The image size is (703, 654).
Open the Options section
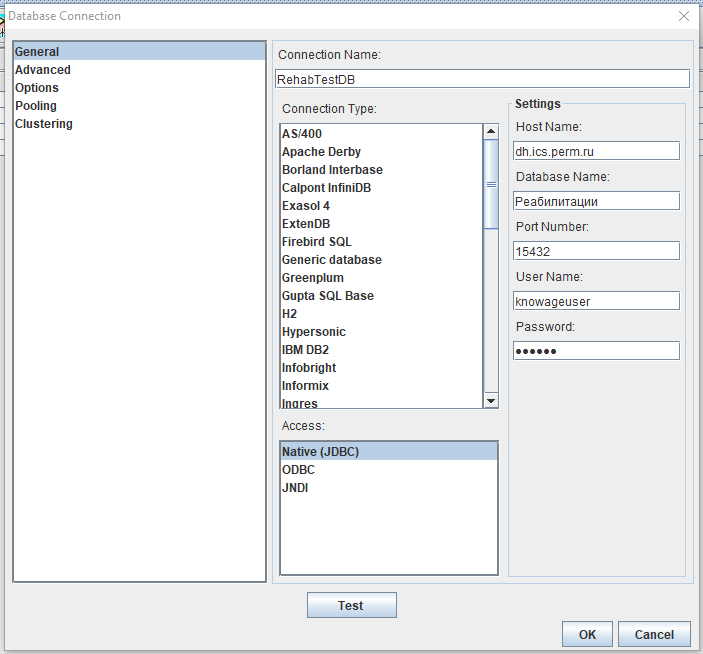coord(139,87)
